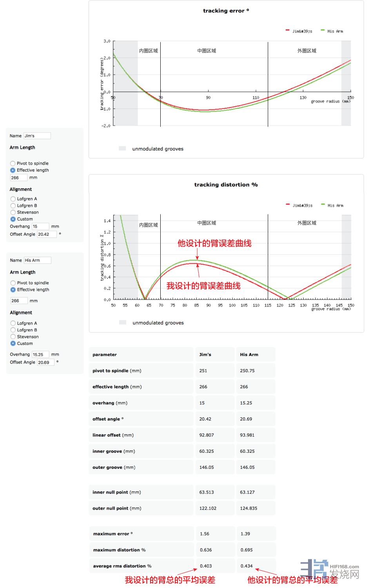368x588 pixels.
Task: Click the Name field containing His Arm
Action: pyautogui.click(x=38, y=260)
